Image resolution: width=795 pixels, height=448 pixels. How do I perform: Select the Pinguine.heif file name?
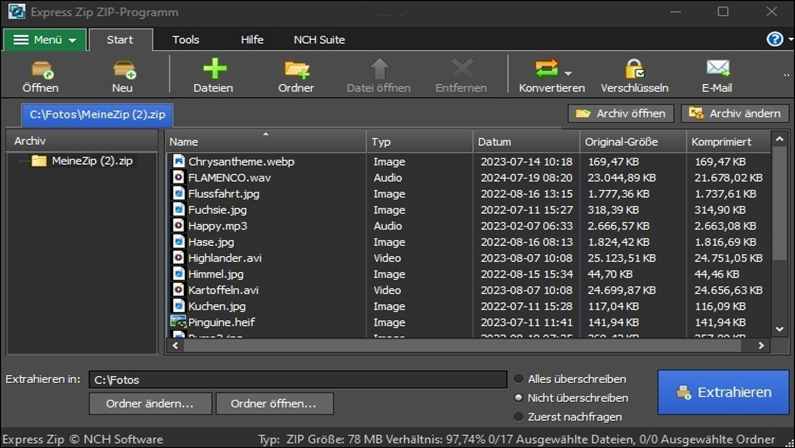tap(222, 322)
